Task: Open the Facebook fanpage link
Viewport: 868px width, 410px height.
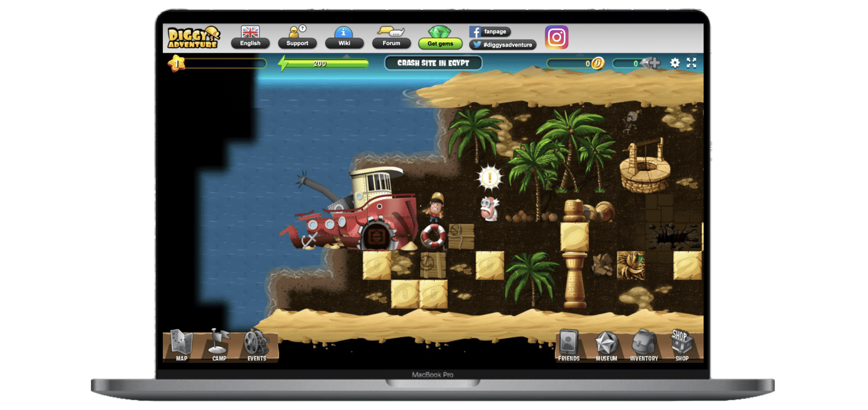Action: pyautogui.click(x=490, y=32)
